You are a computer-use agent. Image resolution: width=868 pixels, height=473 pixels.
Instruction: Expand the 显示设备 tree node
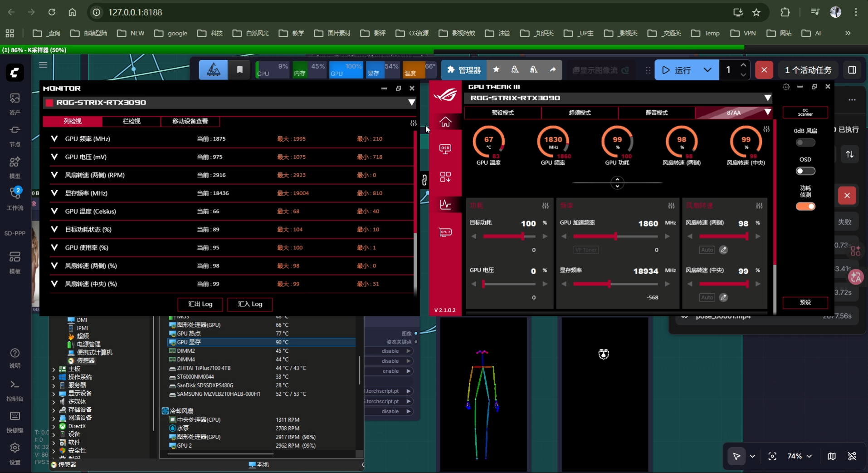(x=54, y=394)
